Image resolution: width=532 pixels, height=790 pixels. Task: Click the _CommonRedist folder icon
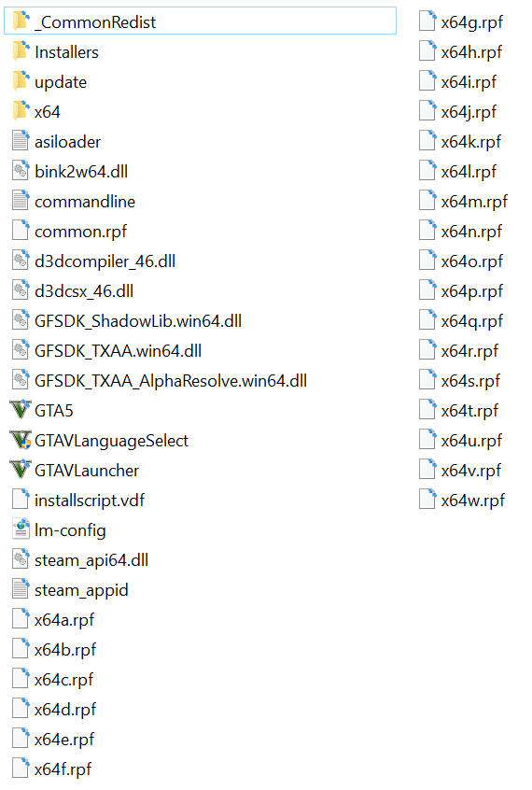[21, 21]
